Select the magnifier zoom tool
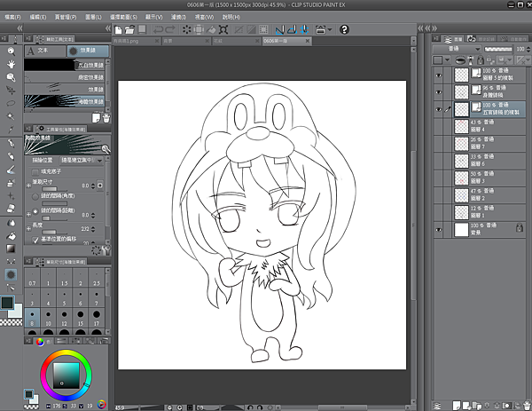The image size is (532, 411). coord(11,51)
